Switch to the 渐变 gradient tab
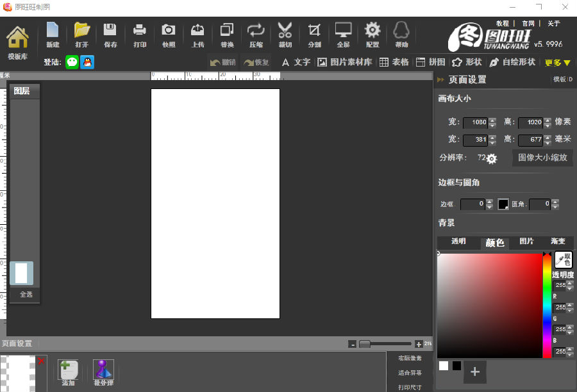577x392 pixels. (x=558, y=241)
